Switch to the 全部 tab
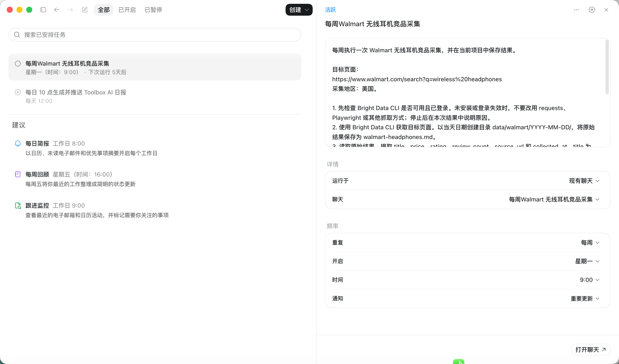 pyautogui.click(x=104, y=10)
